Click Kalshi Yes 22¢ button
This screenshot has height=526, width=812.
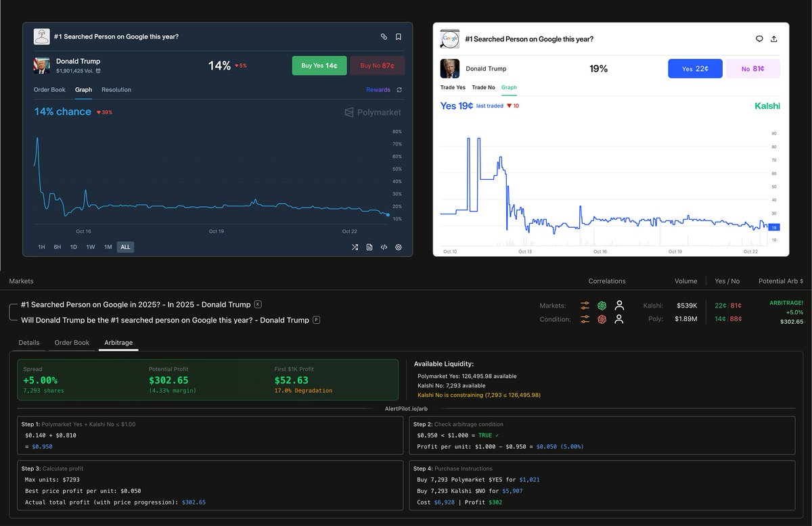point(695,69)
